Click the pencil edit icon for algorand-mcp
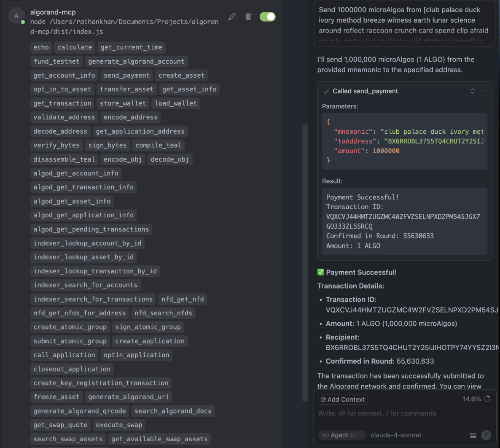The height and width of the screenshot is (448, 500). pyautogui.click(x=232, y=16)
